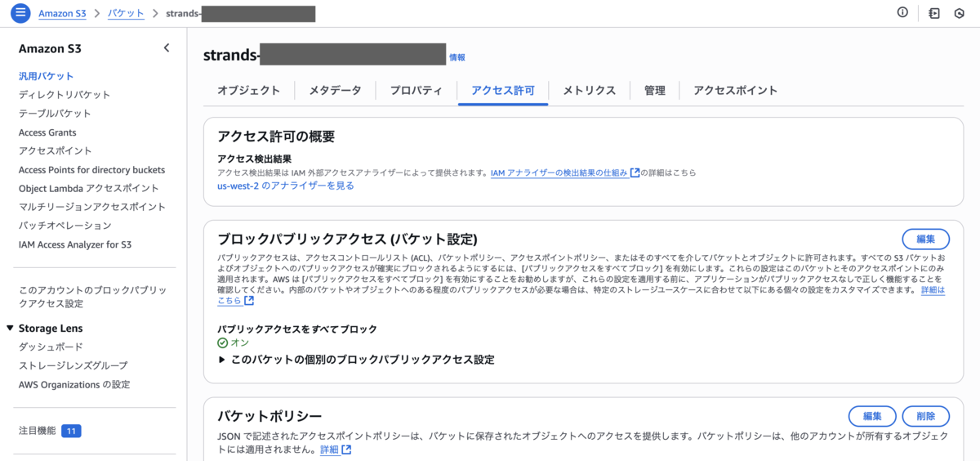980x461 pixels.
Task: Open ストレージレンズグループ in sidebar
Action: (x=73, y=365)
